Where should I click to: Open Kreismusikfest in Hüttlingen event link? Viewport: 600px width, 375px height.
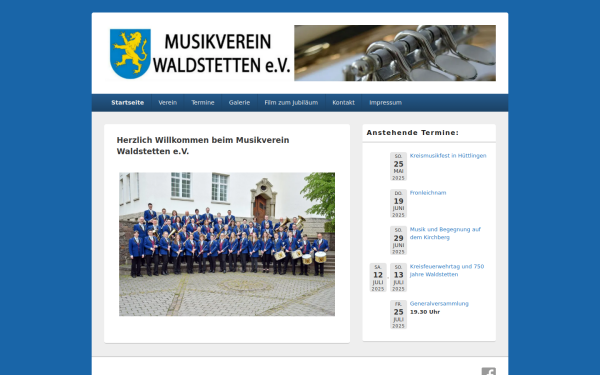pos(448,156)
